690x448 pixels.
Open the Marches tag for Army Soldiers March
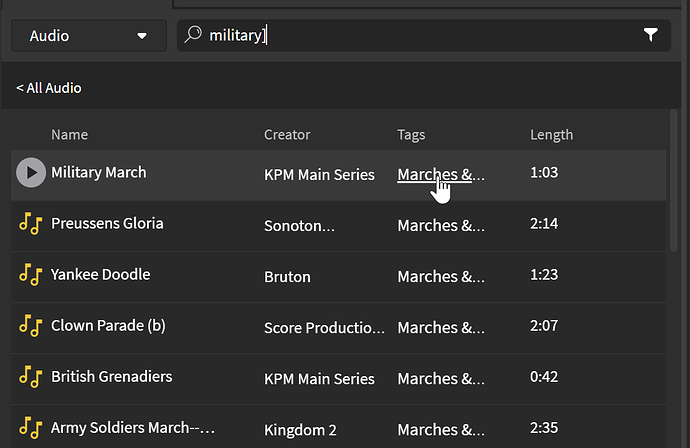(441, 430)
